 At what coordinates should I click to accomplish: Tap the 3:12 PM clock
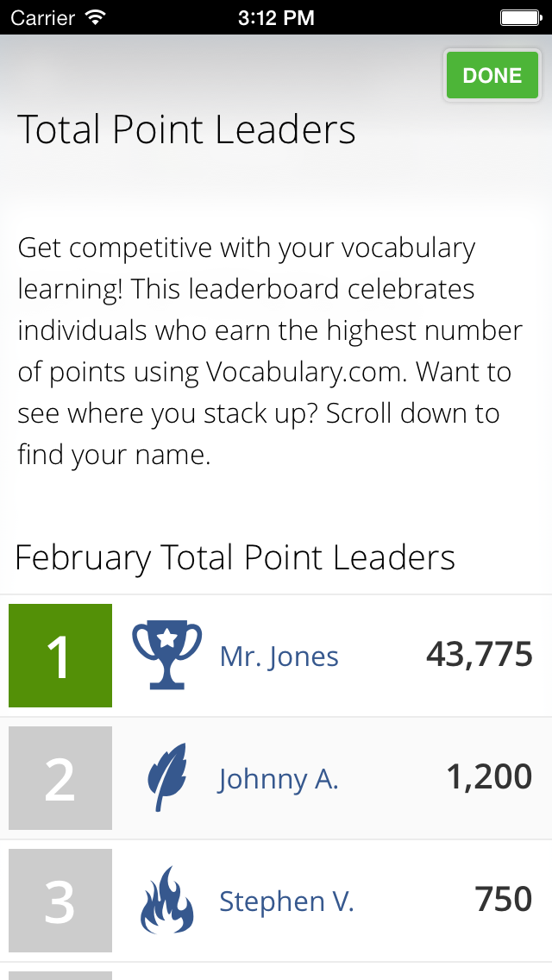coord(275,16)
